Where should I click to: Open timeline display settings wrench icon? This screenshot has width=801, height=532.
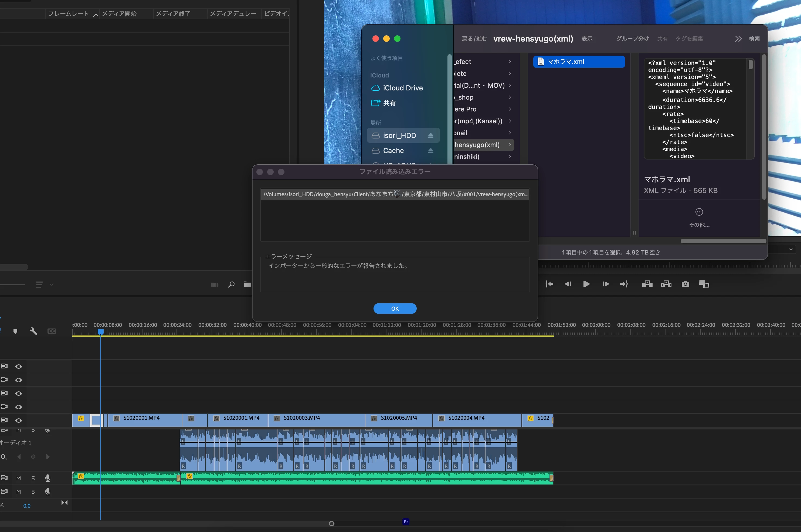coord(33,331)
